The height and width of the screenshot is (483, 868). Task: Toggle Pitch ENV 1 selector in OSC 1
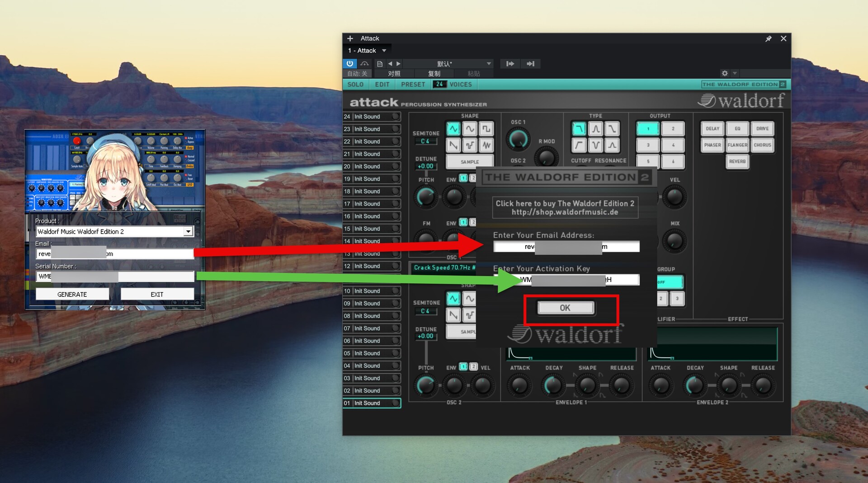(x=463, y=178)
